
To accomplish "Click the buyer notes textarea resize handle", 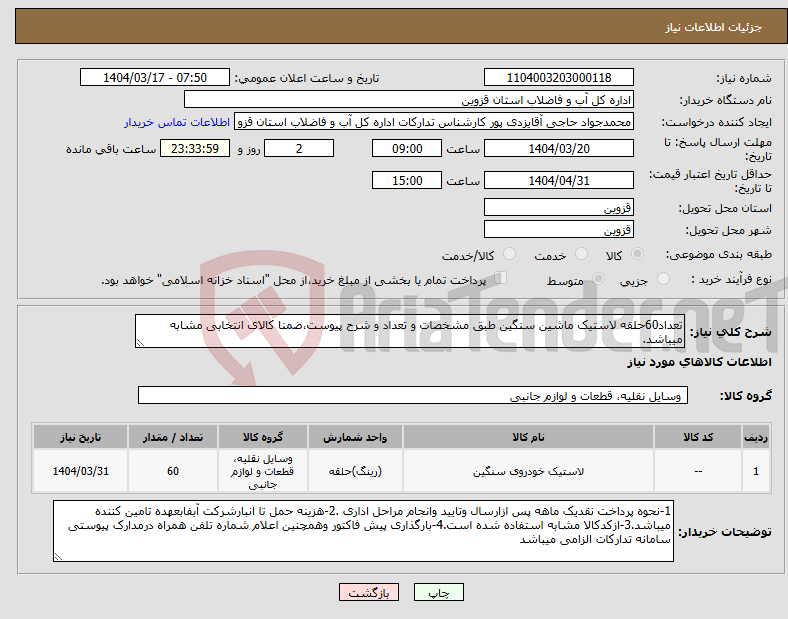I will click(58, 557).
